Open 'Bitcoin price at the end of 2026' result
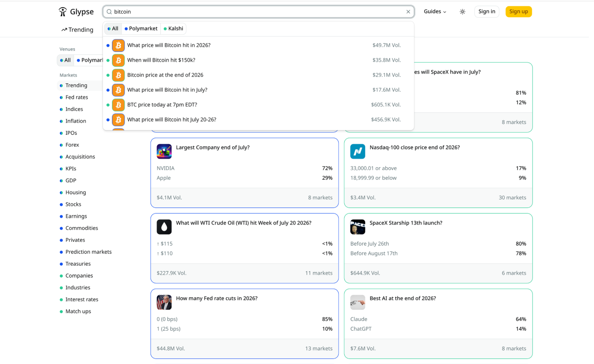Viewport: 594px width, 364px height. click(258, 75)
